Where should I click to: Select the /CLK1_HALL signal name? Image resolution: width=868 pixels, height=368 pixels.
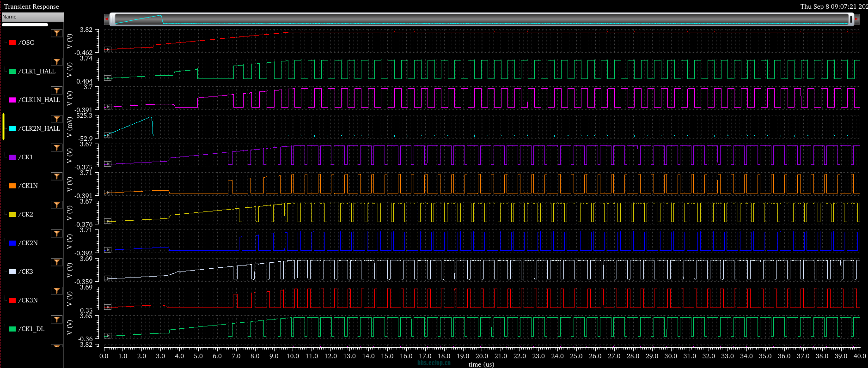point(37,71)
